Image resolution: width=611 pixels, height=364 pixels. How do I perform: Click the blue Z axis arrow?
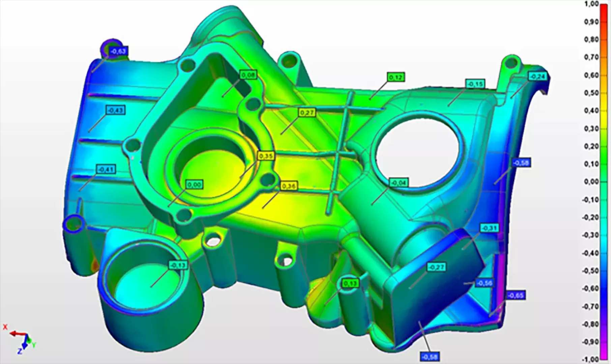click(x=24, y=344)
